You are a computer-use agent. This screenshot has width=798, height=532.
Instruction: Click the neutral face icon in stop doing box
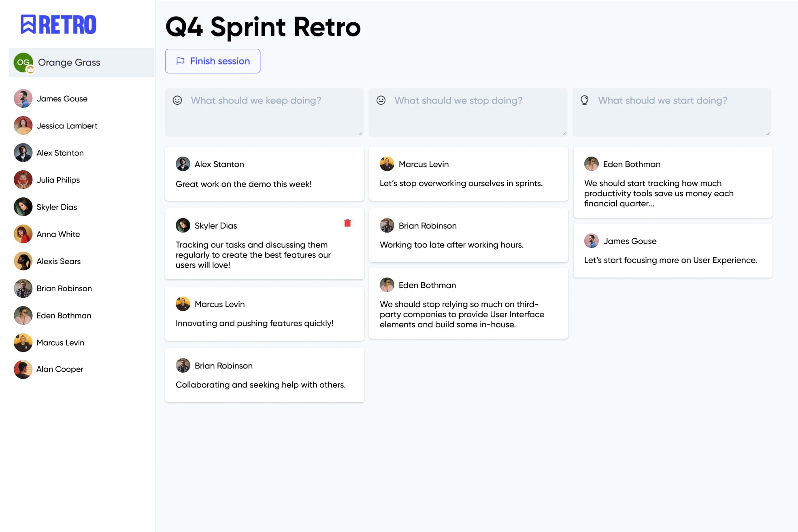tap(381, 100)
